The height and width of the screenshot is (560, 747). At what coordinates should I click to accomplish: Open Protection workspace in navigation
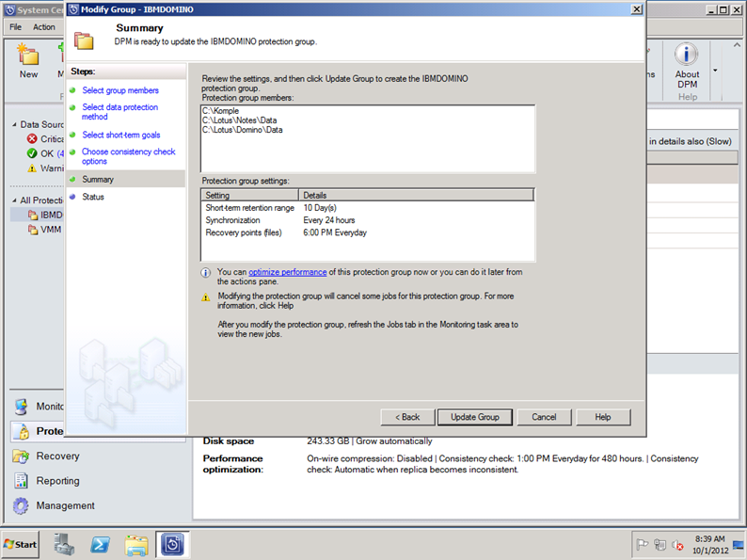(x=39, y=431)
